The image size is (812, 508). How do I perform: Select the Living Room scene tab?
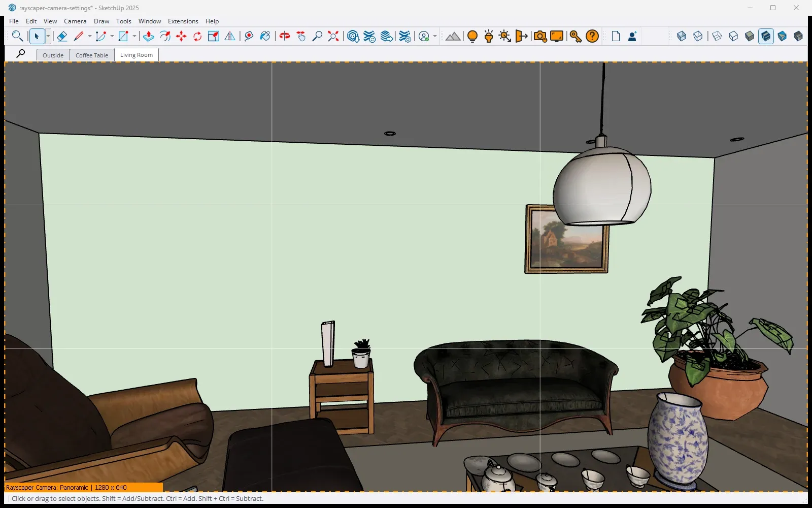(137, 55)
